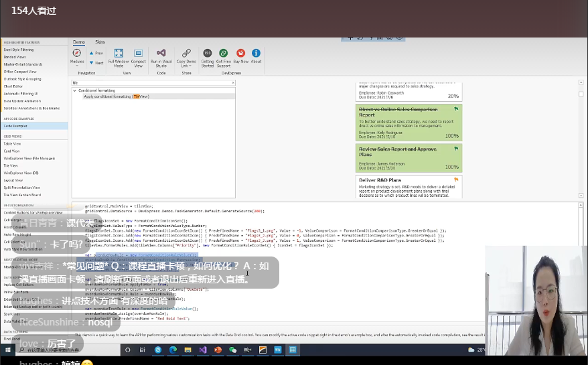Open Tile View Kanban Board demo
This screenshot has height=365, width=588.
pyautogui.click(x=23, y=195)
